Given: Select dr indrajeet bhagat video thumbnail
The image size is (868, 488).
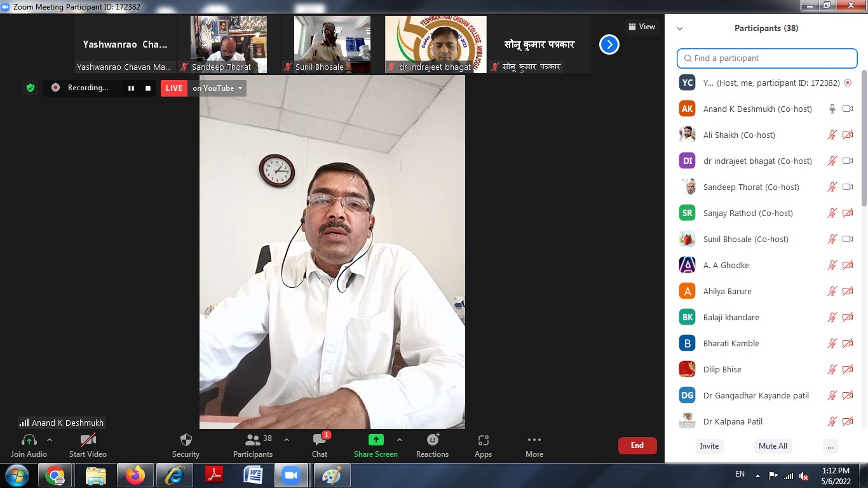Looking at the screenshot, I should pyautogui.click(x=436, y=44).
